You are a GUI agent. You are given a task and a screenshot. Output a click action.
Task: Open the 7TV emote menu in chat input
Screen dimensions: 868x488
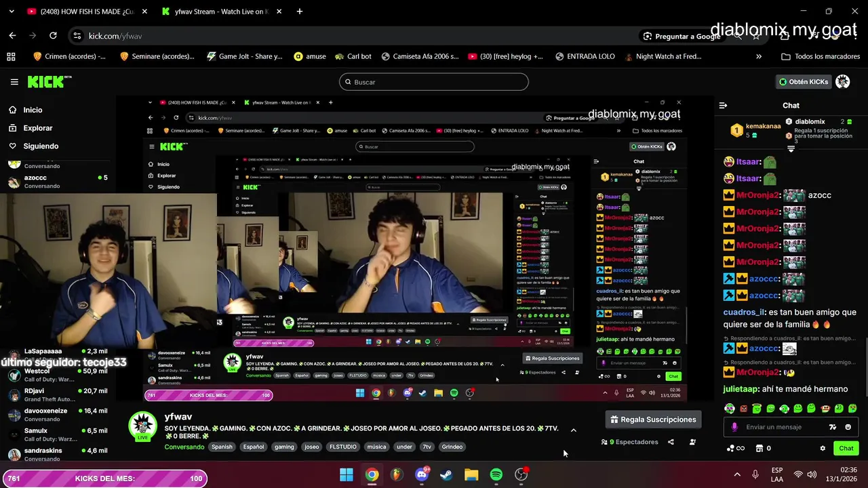833,427
